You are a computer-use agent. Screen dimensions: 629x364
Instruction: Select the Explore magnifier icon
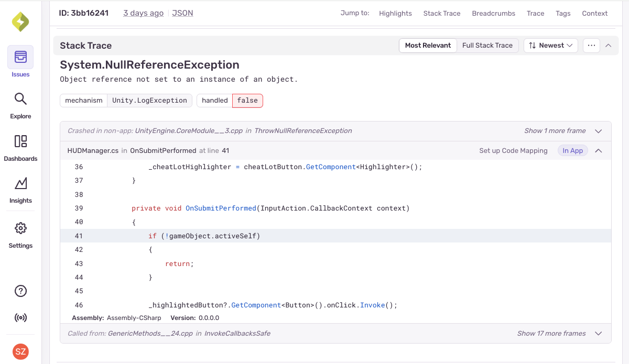tap(20, 98)
